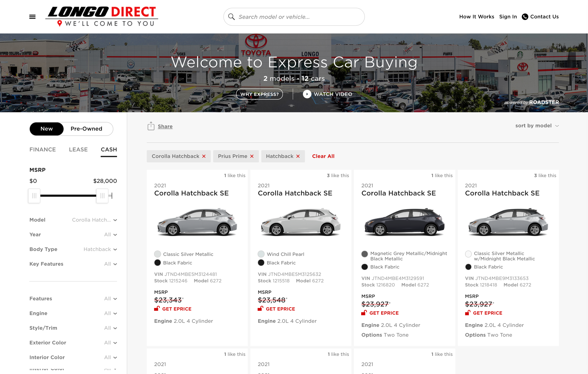Switch to the Lease tab
The image size is (588, 374).
78,149
